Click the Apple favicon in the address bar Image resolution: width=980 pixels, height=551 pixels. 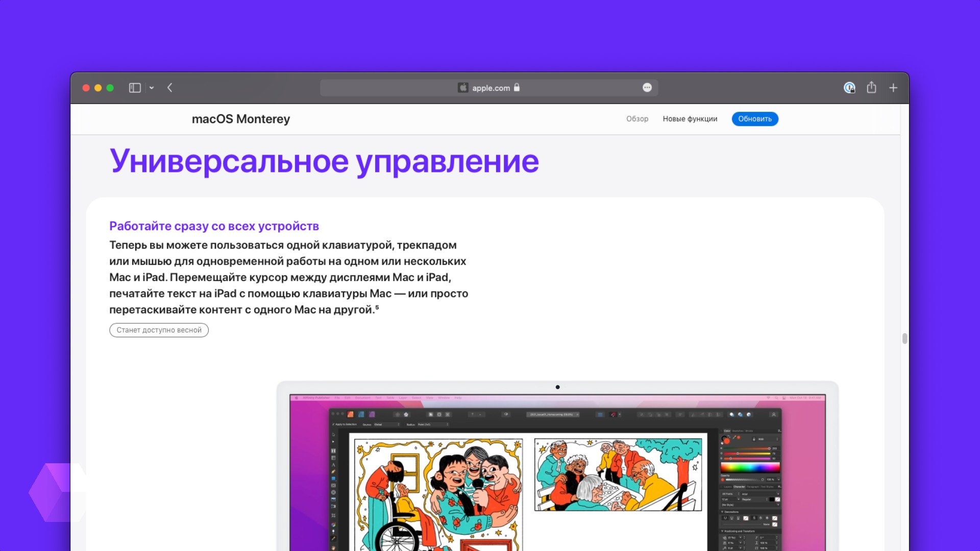(x=463, y=88)
